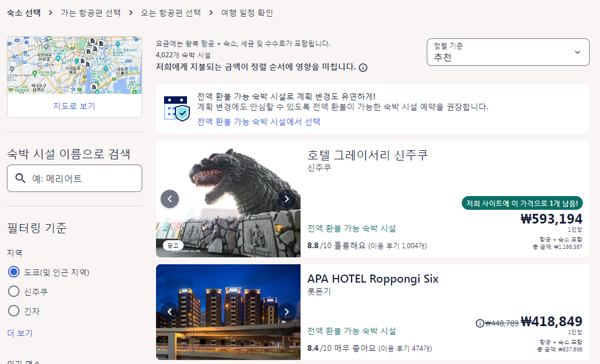This screenshot has width=600, height=364.
Task: Go to 숙소 선택 step
Action: (x=24, y=13)
